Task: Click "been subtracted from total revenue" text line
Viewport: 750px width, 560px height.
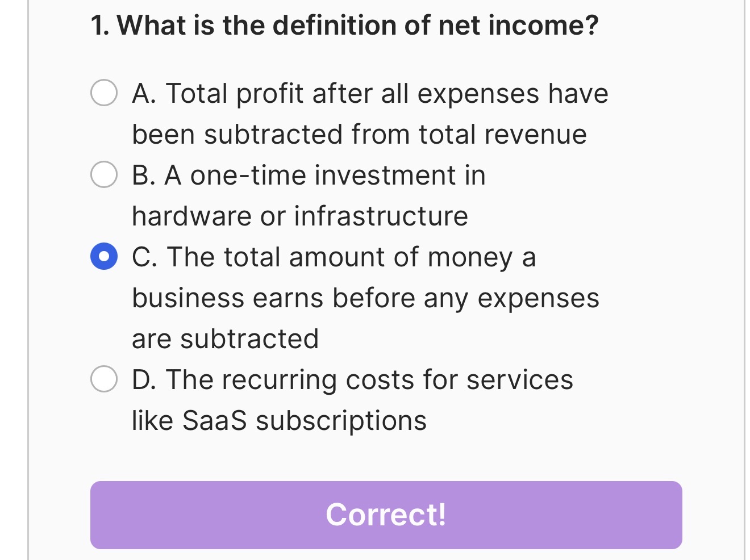Action: point(359,135)
